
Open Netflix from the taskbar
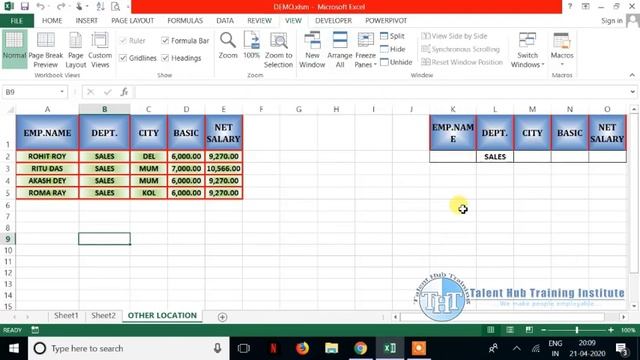click(x=273, y=348)
